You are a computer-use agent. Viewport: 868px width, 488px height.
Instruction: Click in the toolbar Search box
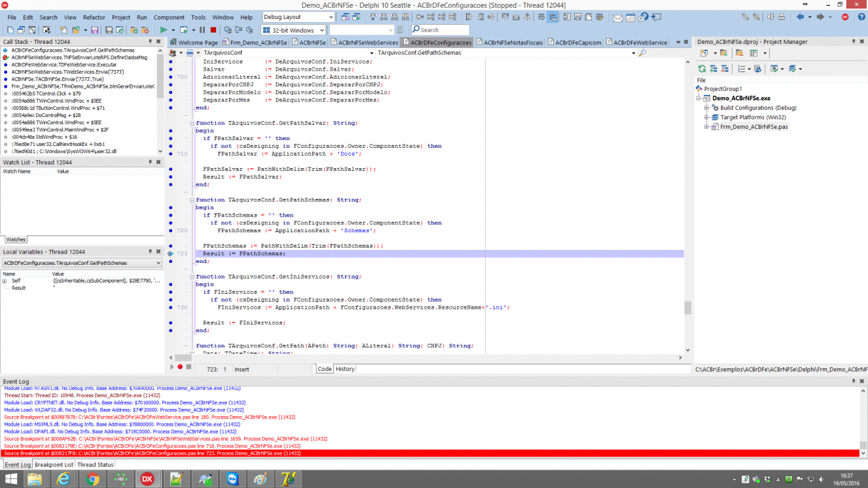[x=440, y=30]
